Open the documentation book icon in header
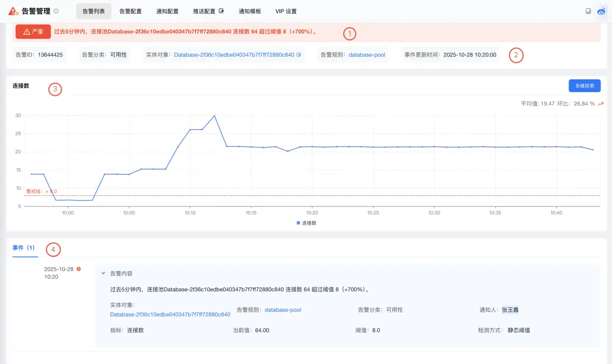This screenshot has height=364, width=612. click(x=588, y=11)
